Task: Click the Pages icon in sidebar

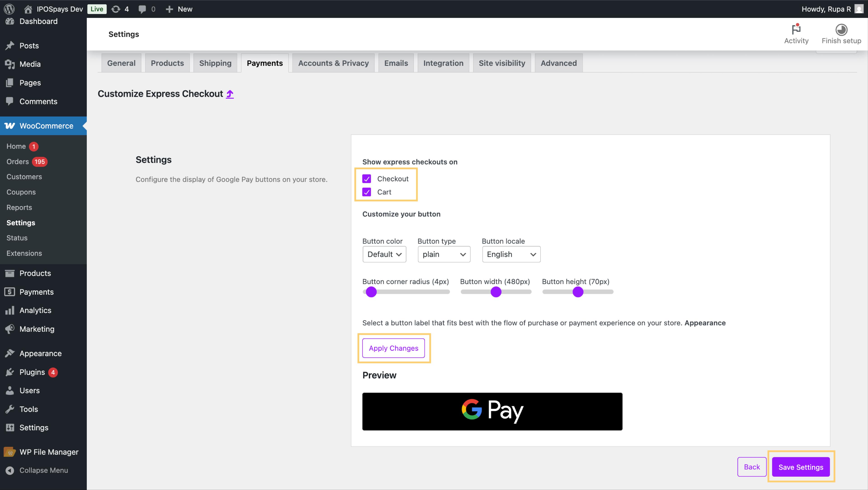Action: point(10,83)
